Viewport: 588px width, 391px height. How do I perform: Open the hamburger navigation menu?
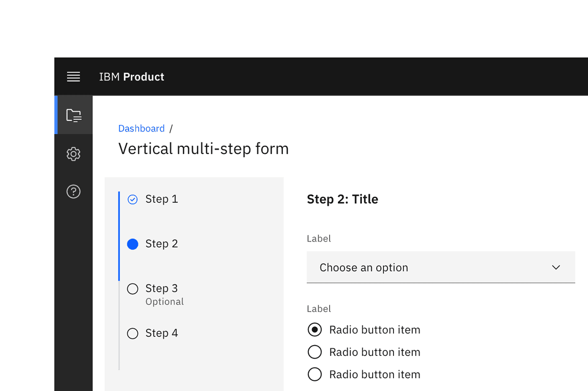pos(73,76)
